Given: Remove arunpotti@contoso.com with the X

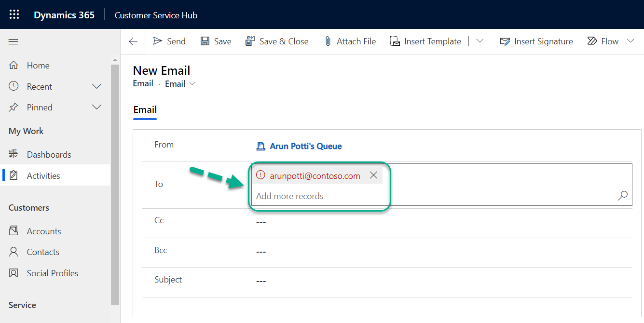Looking at the screenshot, I should click(373, 175).
